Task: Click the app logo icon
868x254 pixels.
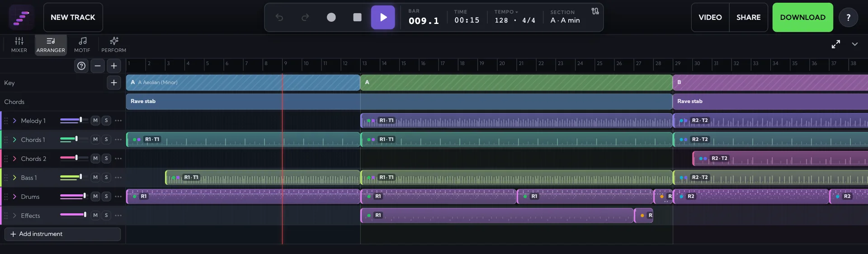Action: click(21, 18)
